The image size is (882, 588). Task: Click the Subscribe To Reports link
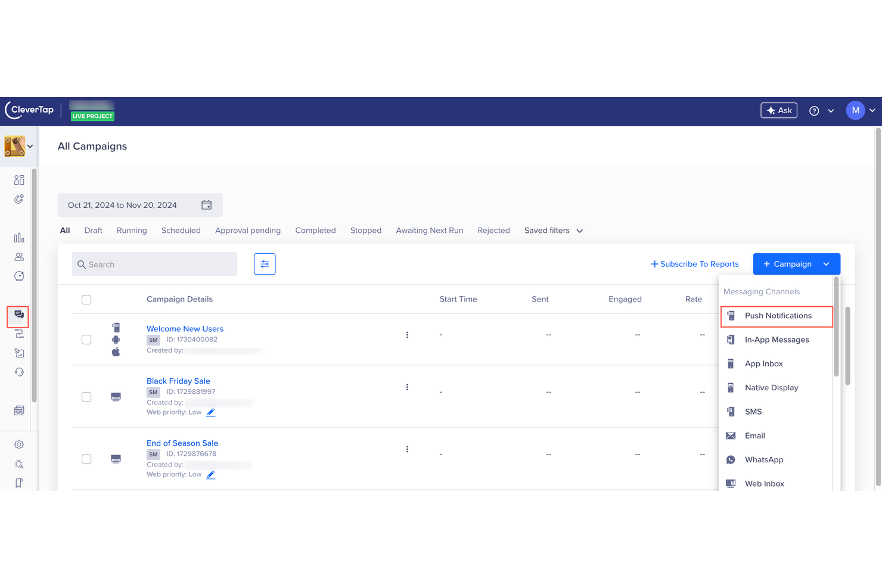coord(694,263)
